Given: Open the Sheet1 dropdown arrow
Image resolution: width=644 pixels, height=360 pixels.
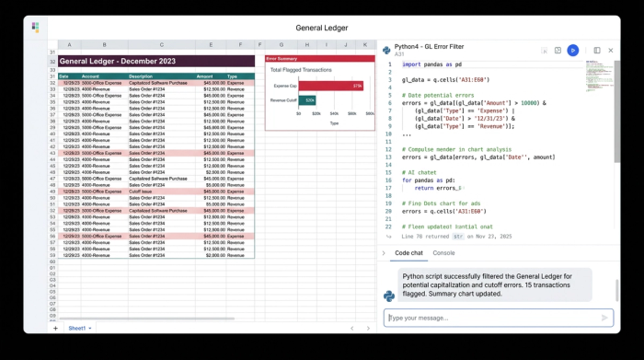Looking at the screenshot, I should point(90,329).
